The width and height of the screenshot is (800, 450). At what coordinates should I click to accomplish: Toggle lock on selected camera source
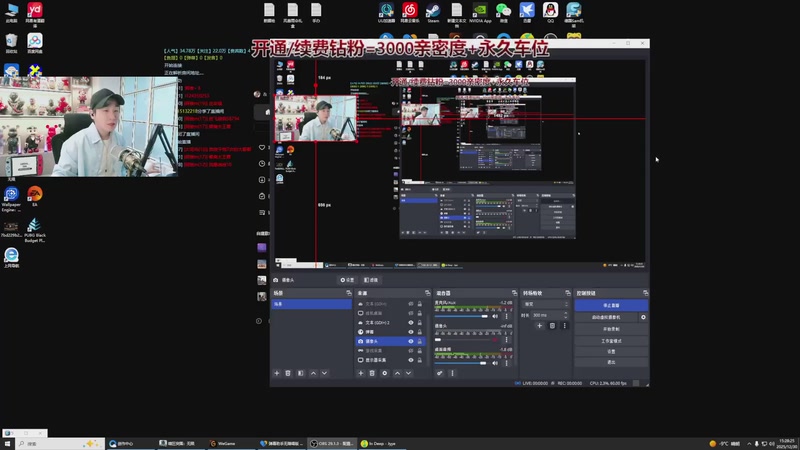[420, 341]
